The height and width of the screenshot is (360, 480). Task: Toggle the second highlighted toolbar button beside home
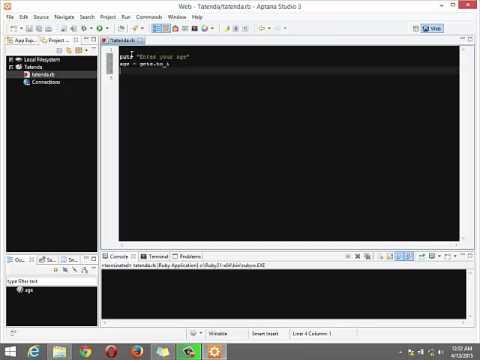click(166, 29)
